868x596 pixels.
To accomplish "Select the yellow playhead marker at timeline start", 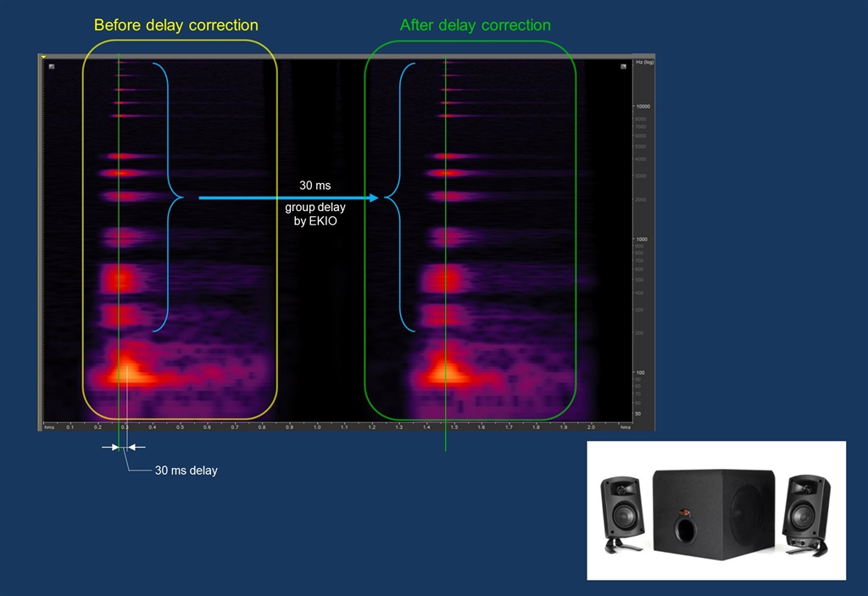I will (x=44, y=57).
